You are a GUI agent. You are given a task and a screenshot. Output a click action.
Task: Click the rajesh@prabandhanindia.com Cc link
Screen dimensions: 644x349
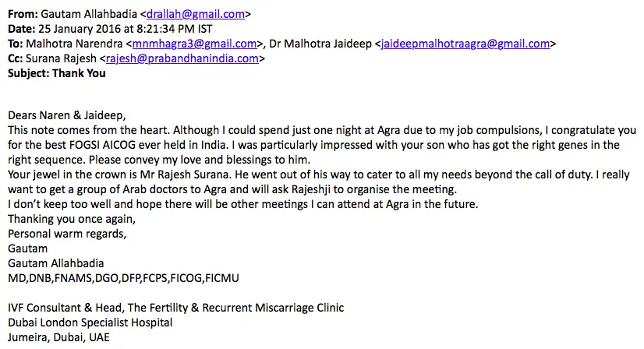pyautogui.click(x=182, y=58)
